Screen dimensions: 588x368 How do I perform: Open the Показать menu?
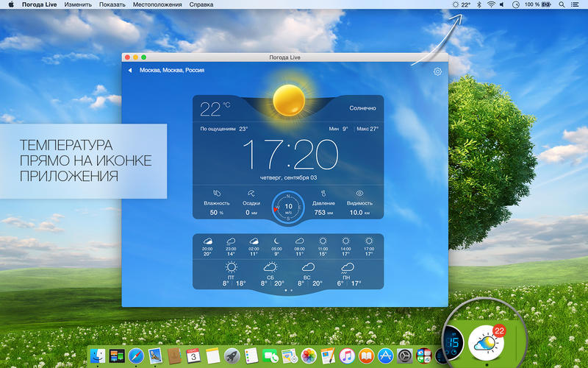pos(112,4)
